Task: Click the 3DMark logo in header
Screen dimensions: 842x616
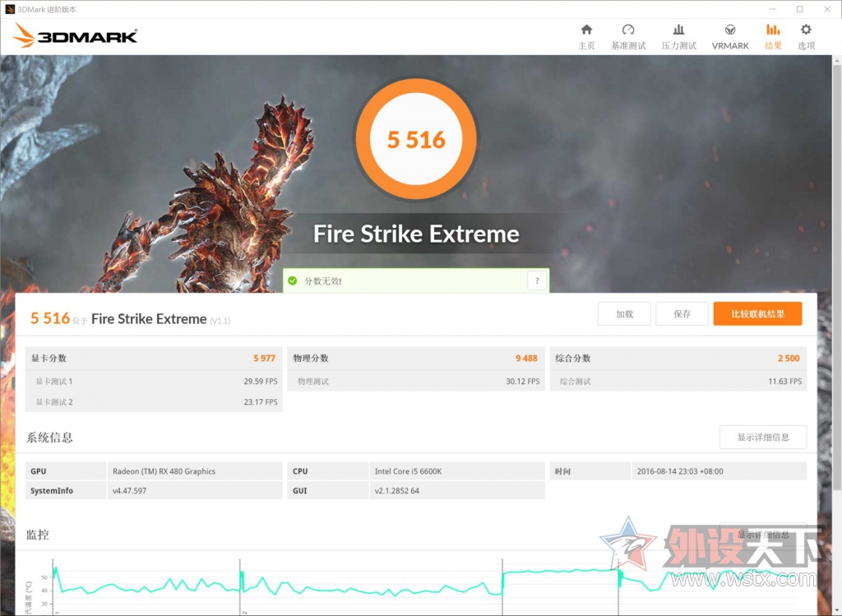Action: click(75, 35)
